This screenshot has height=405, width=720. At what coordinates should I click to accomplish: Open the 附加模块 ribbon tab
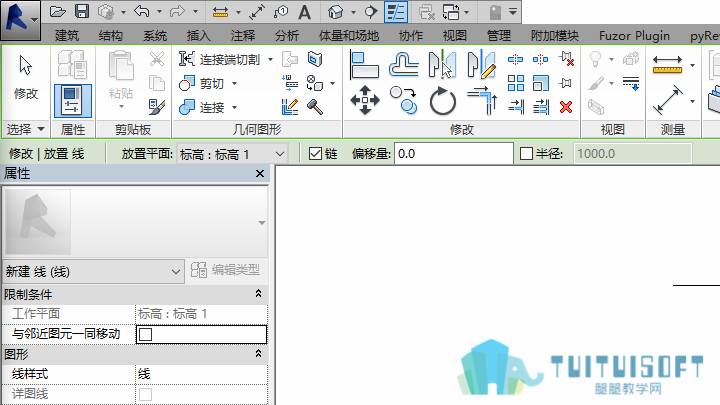pyautogui.click(x=555, y=35)
